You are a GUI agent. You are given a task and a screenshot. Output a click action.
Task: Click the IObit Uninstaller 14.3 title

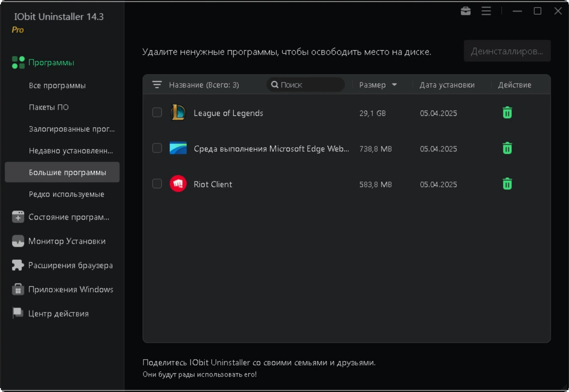pyautogui.click(x=59, y=17)
